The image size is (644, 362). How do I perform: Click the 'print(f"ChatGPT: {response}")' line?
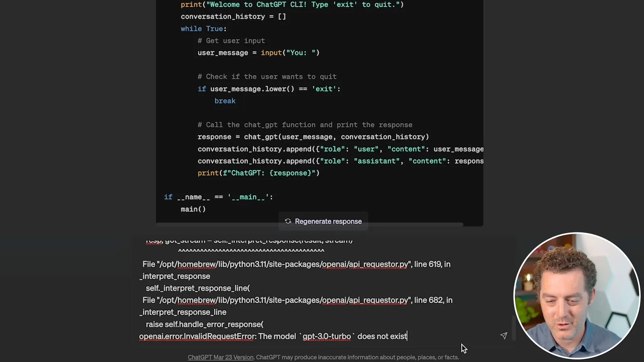[x=258, y=173]
